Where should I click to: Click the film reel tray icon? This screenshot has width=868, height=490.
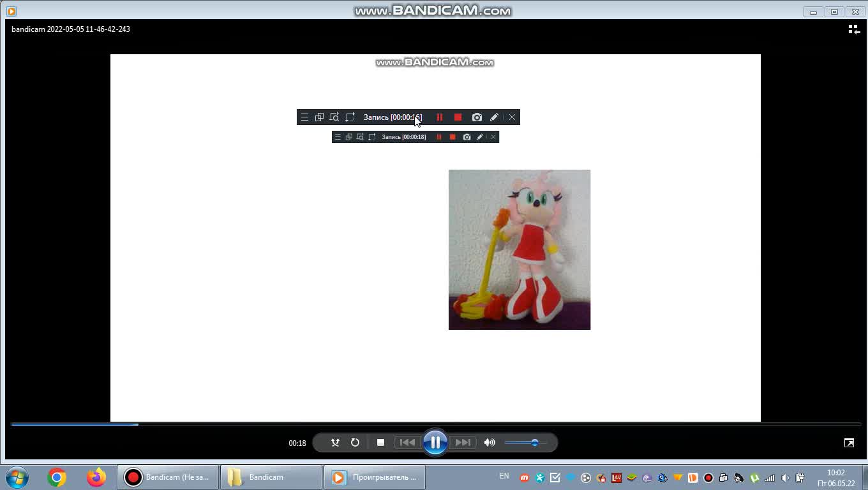coord(586,478)
